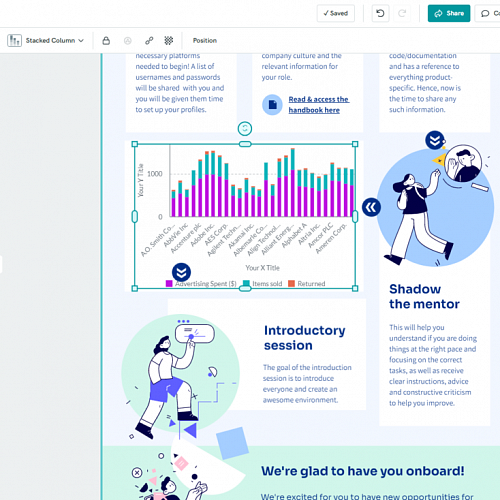Toggle the Items sold legend entry
The height and width of the screenshot is (500, 500).
(262, 284)
